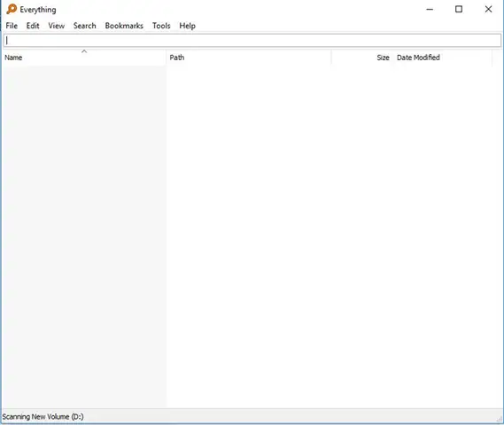Minimize the Everything window
The width and height of the screenshot is (504, 425).
coord(430,10)
